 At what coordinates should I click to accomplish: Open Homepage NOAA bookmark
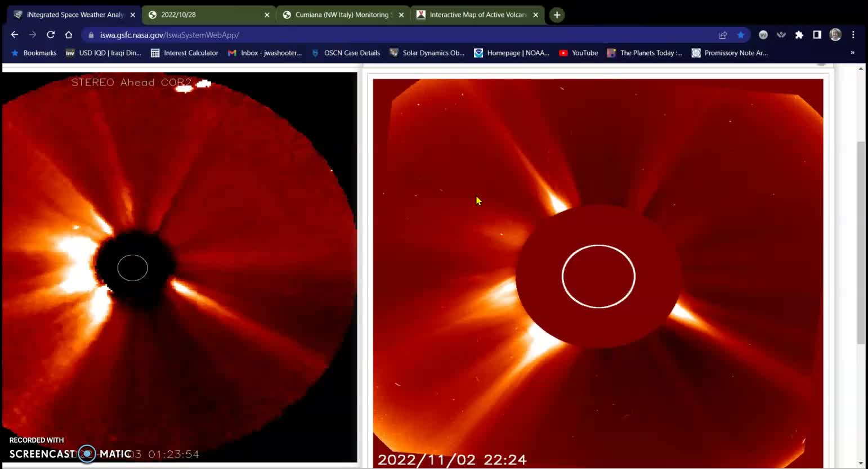tap(512, 53)
